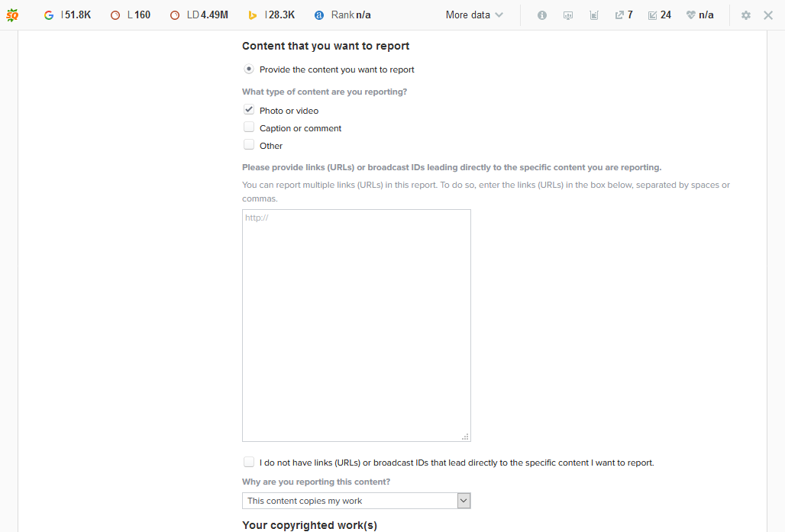Open the diagnosis monitor icon
785x532 pixels.
coord(568,15)
